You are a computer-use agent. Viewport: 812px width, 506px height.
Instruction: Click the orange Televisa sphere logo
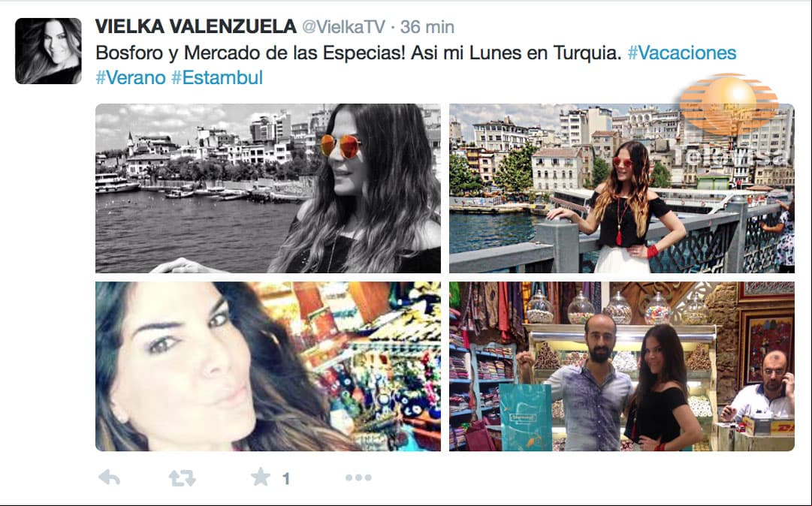[x=729, y=105]
